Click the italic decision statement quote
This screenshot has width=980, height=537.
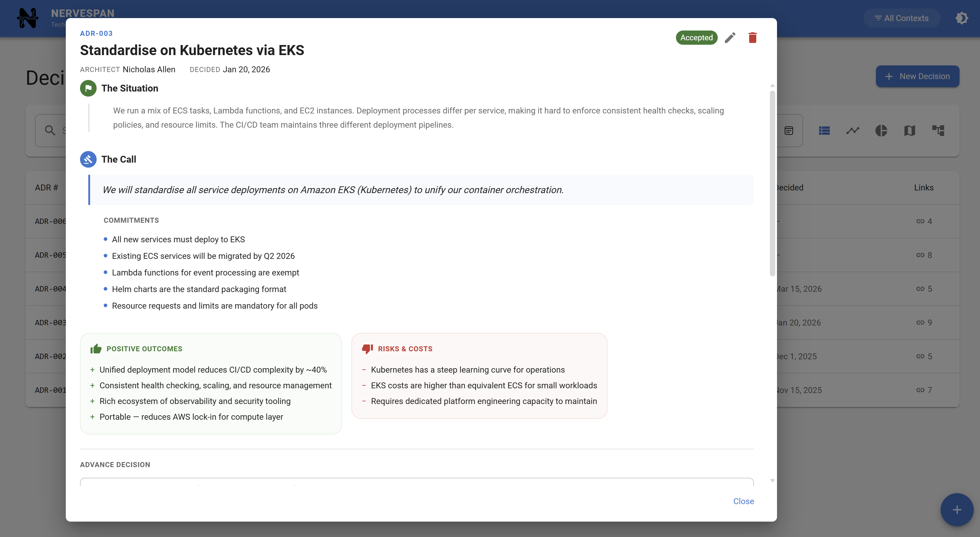(333, 190)
